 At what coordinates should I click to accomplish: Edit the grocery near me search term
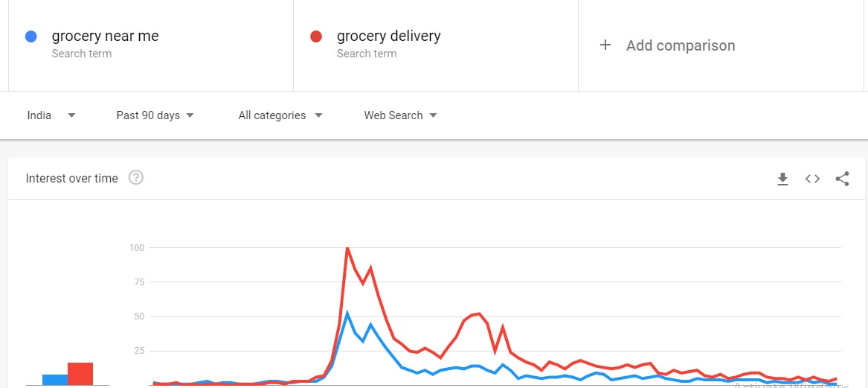[105, 36]
